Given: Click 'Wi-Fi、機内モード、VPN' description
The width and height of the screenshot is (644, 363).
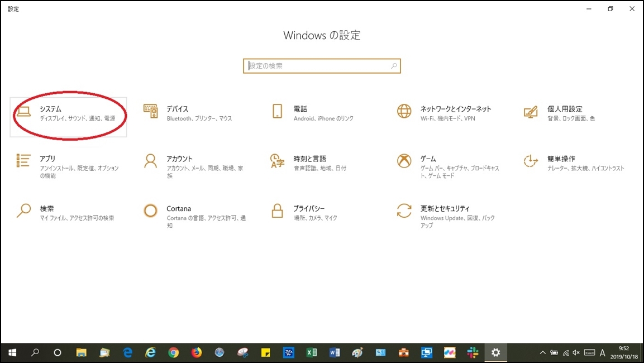Looking at the screenshot, I should click(448, 118).
